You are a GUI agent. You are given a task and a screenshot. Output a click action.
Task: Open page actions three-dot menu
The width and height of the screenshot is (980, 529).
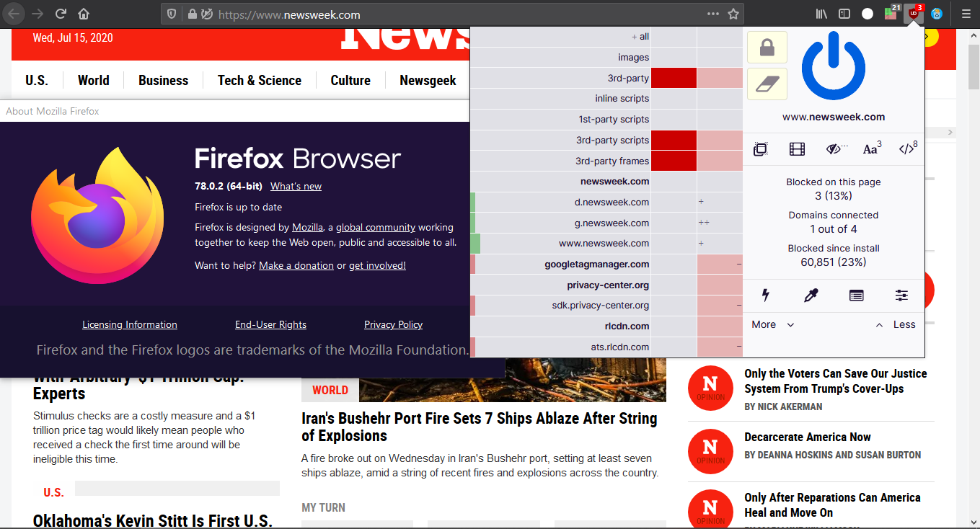click(x=713, y=14)
